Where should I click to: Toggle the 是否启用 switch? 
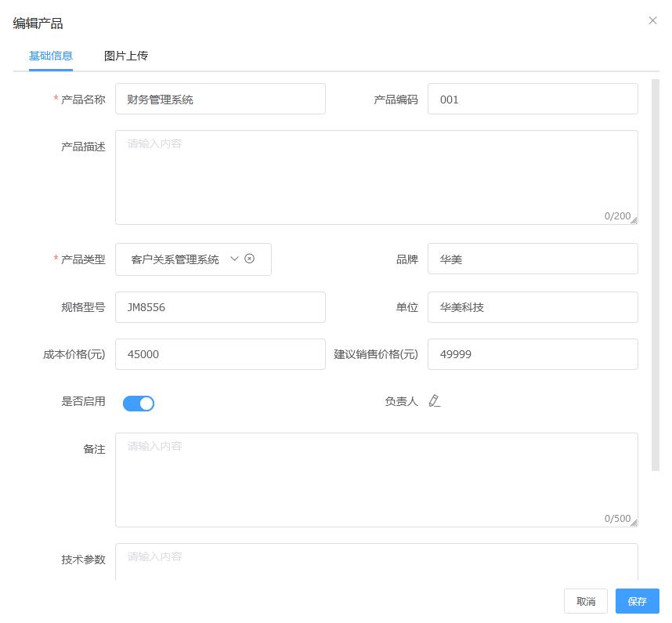pos(139,404)
